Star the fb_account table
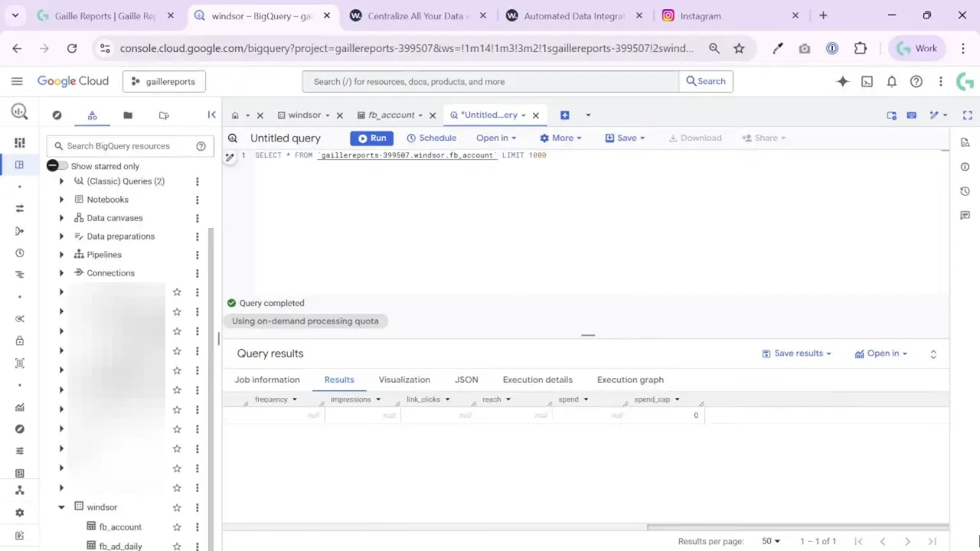The width and height of the screenshot is (980, 551). (x=177, y=527)
